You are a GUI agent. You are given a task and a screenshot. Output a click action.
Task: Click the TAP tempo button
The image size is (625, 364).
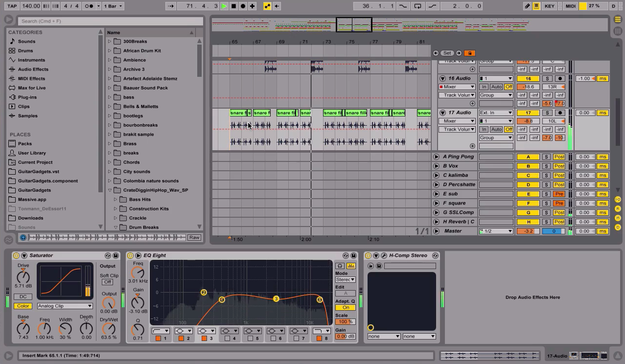(x=12, y=6)
